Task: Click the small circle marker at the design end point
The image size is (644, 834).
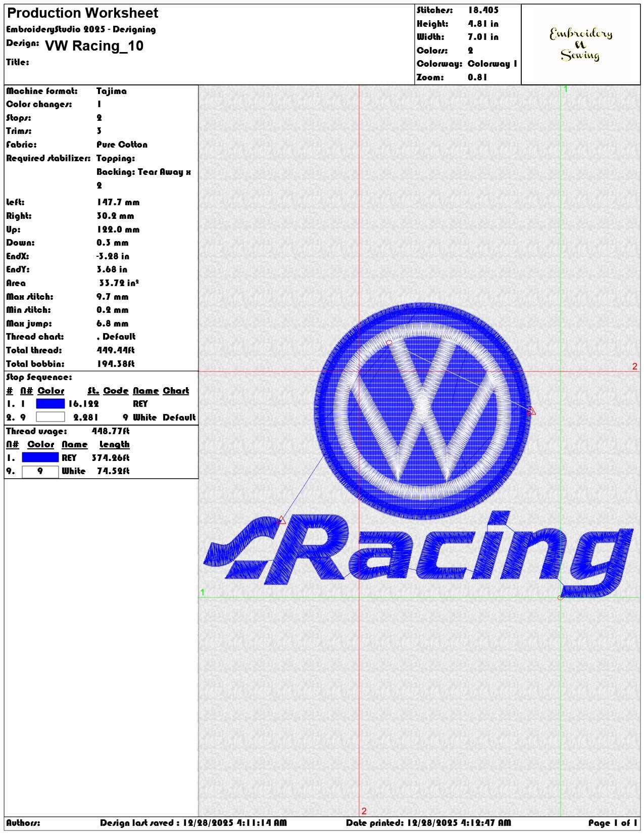Action: click(x=560, y=598)
